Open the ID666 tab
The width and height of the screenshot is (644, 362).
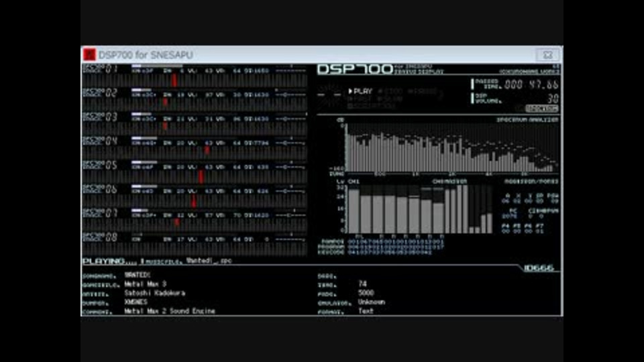(539, 268)
